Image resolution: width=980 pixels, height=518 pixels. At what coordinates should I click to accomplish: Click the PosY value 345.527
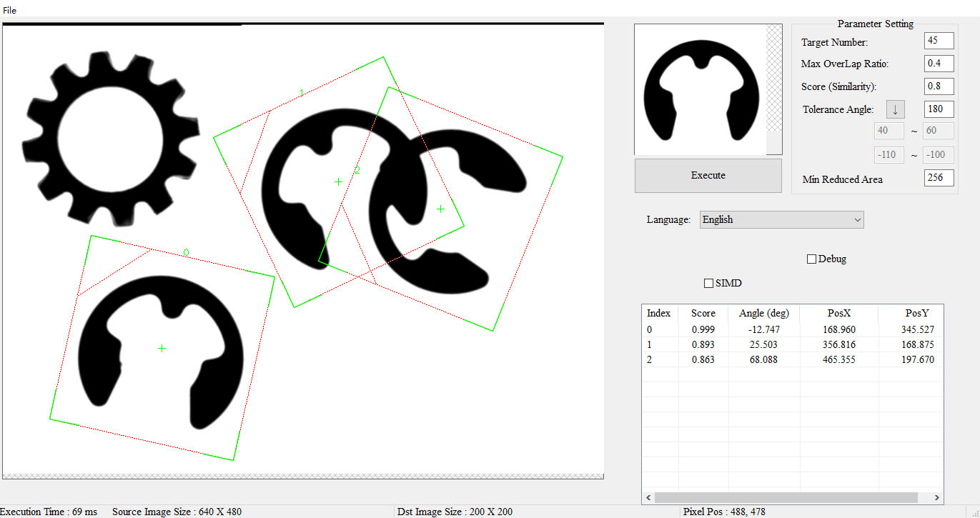coord(918,329)
